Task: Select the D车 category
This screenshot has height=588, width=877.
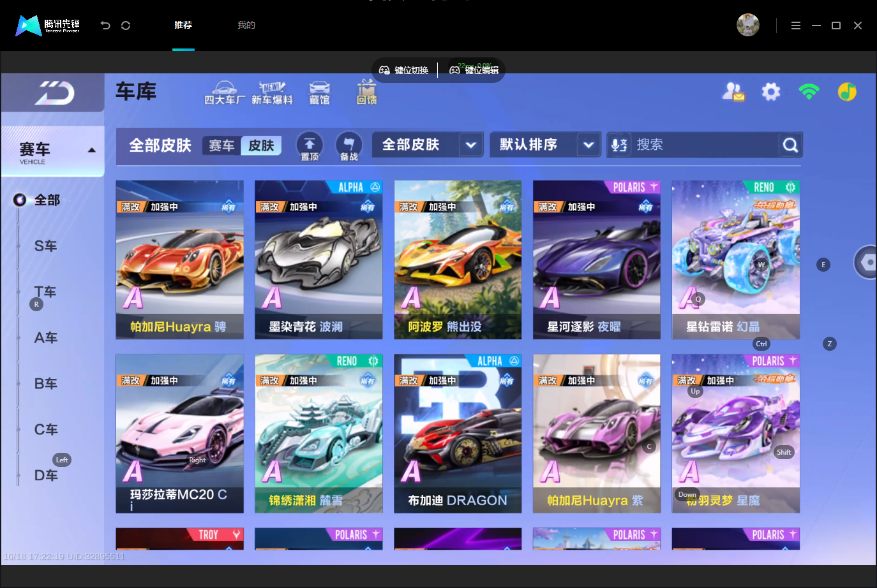Action: pyautogui.click(x=46, y=476)
